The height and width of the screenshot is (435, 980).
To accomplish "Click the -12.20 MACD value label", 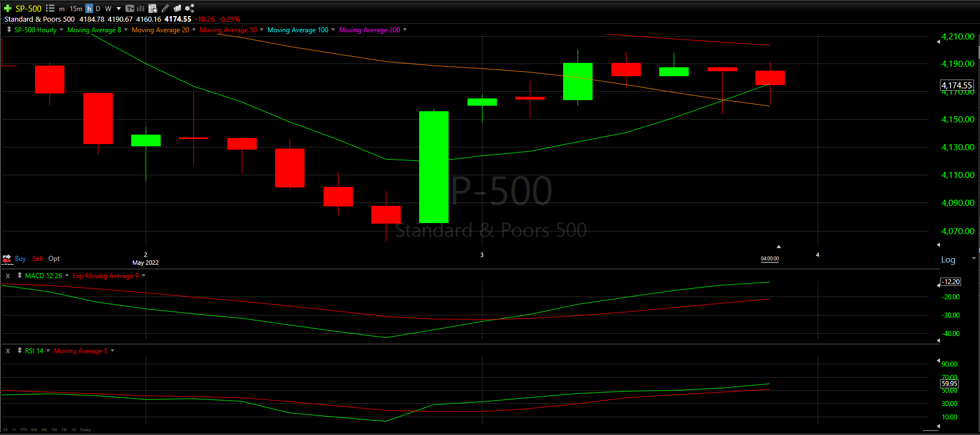I will click(951, 281).
